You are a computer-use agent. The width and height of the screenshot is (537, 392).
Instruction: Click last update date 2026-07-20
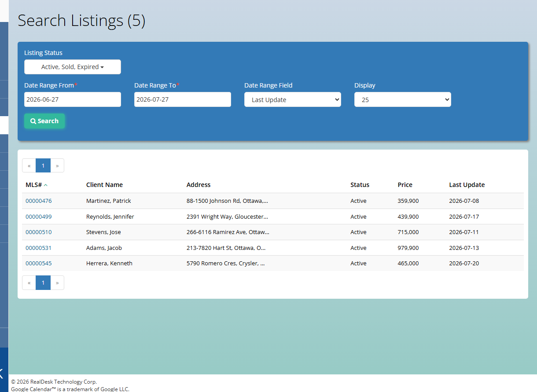pyautogui.click(x=464, y=263)
